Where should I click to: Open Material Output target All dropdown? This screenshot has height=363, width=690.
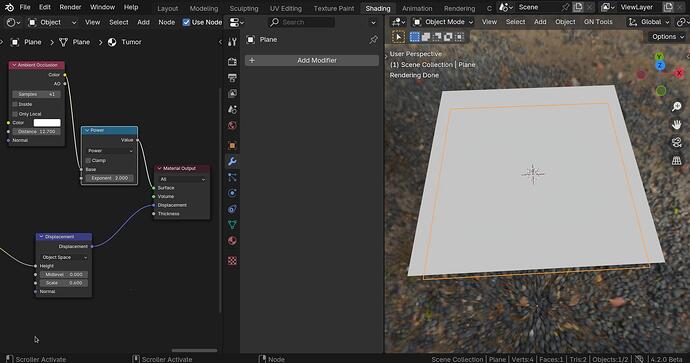pos(183,179)
